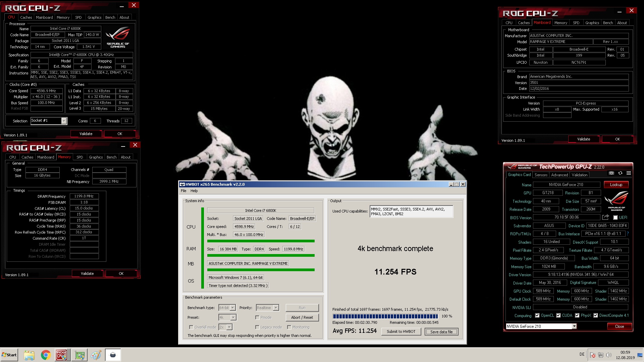Image resolution: width=644 pixels, height=362 pixels.
Task: Open the Windows Explorer taskbar icon
Action: [29, 355]
